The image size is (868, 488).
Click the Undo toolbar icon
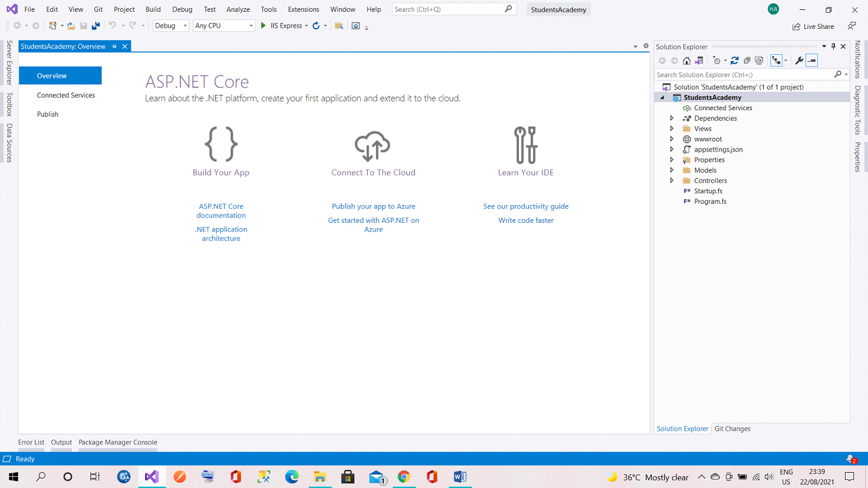click(x=112, y=26)
